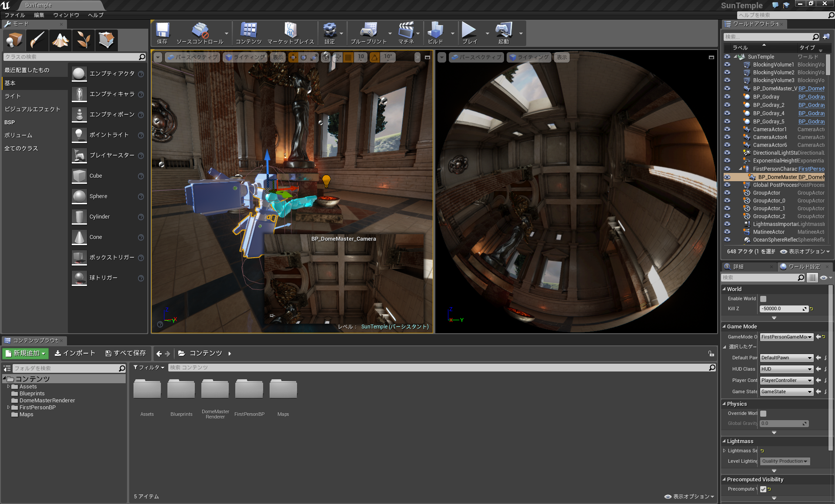Hide CameraActor1 using its eye icon
Screen dimensions: 835x504
coord(727,129)
